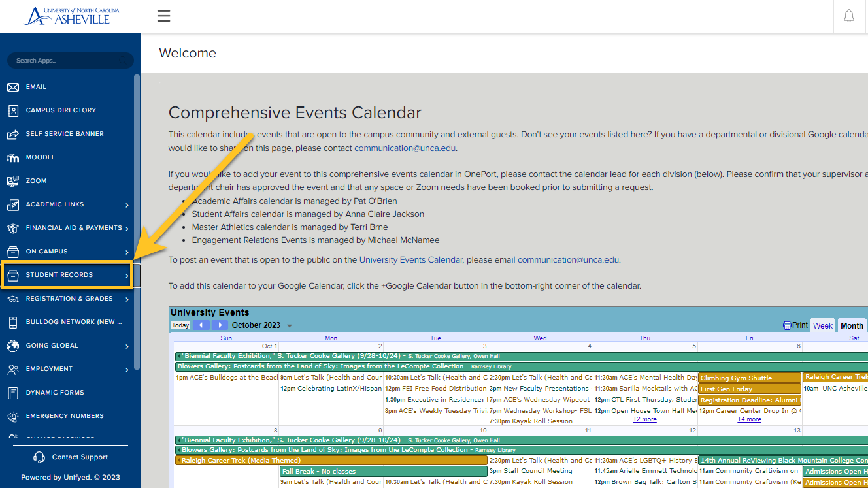Click the sidebar vertical scrollbar
This screenshot has height=488, width=868.
(137, 222)
